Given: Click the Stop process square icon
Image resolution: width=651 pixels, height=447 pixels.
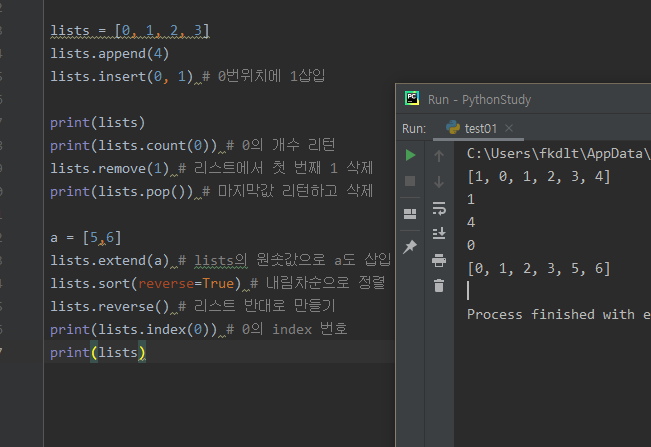Looking at the screenshot, I should click(410, 181).
